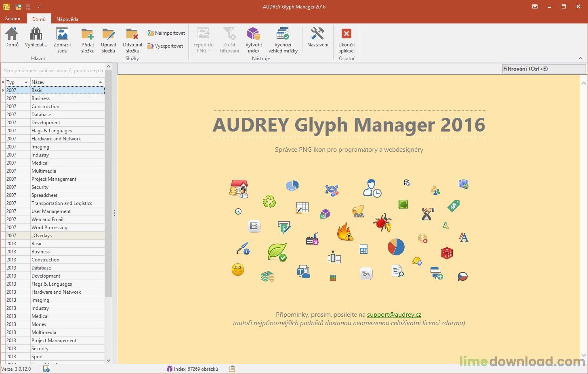Build index via Vytvořit index

[x=253, y=39]
